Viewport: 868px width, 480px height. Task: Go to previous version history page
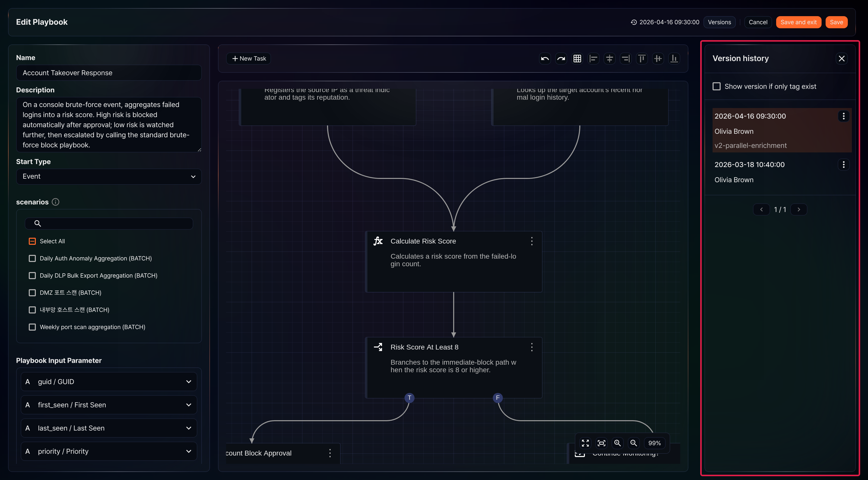click(762, 210)
